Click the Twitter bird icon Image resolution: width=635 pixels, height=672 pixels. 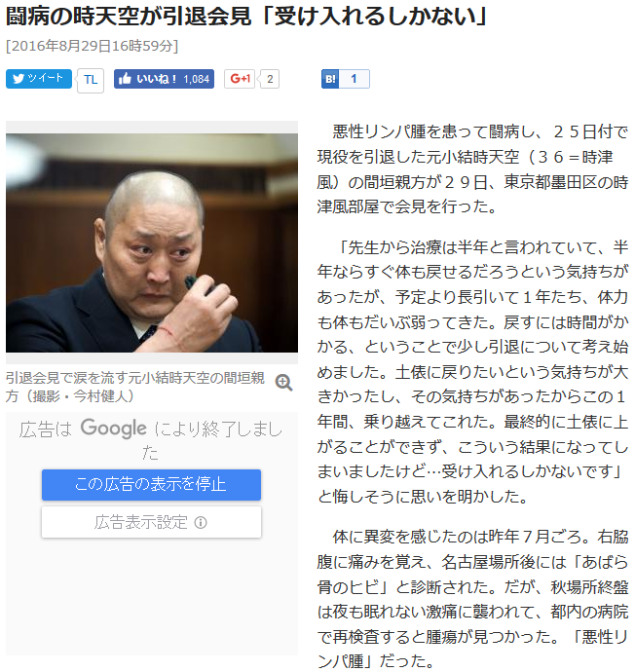point(18,79)
